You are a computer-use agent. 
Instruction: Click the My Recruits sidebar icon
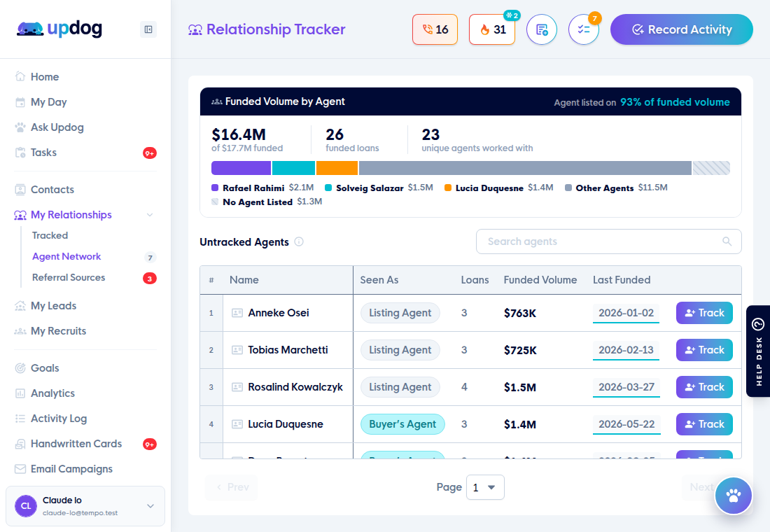[20, 331]
